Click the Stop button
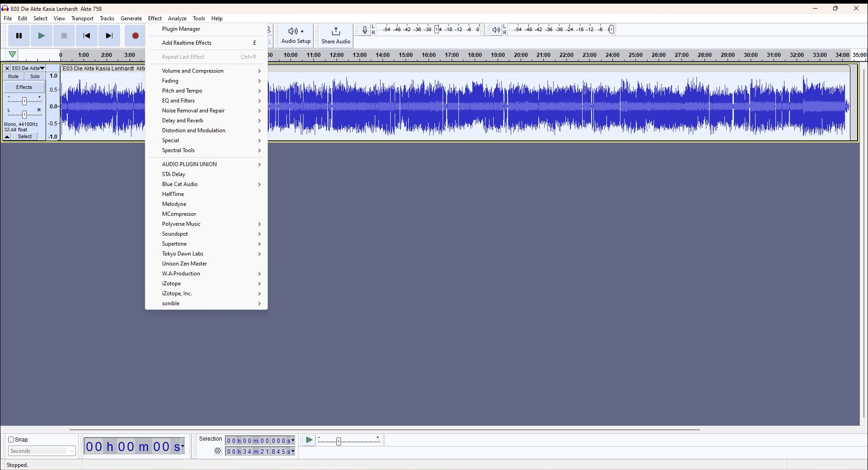 coord(64,36)
